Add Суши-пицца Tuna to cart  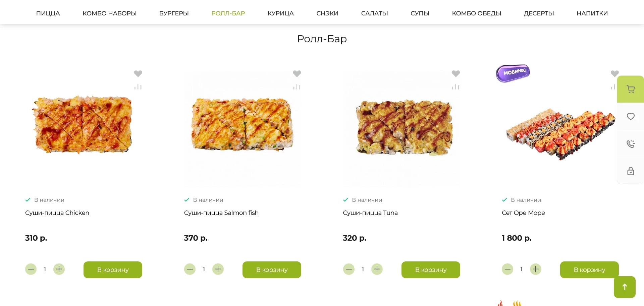click(431, 270)
